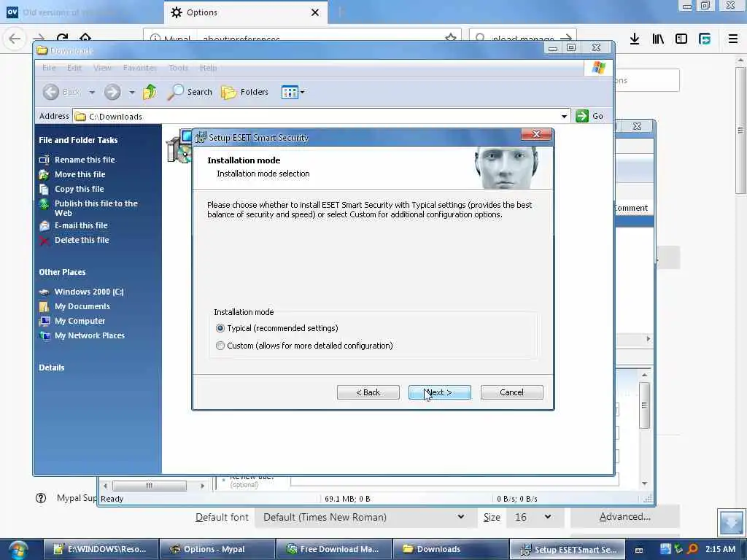Click Windows Start orb

(x=18, y=550)
